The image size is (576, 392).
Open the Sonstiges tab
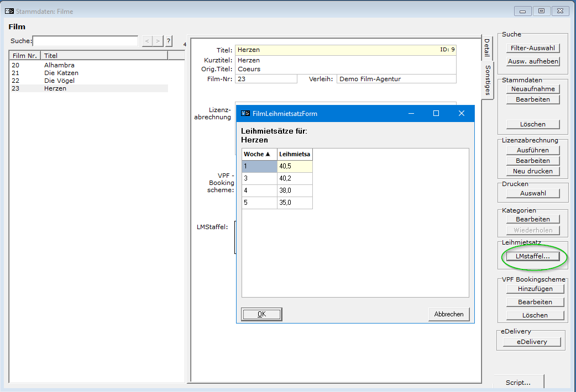pos(487,80)
